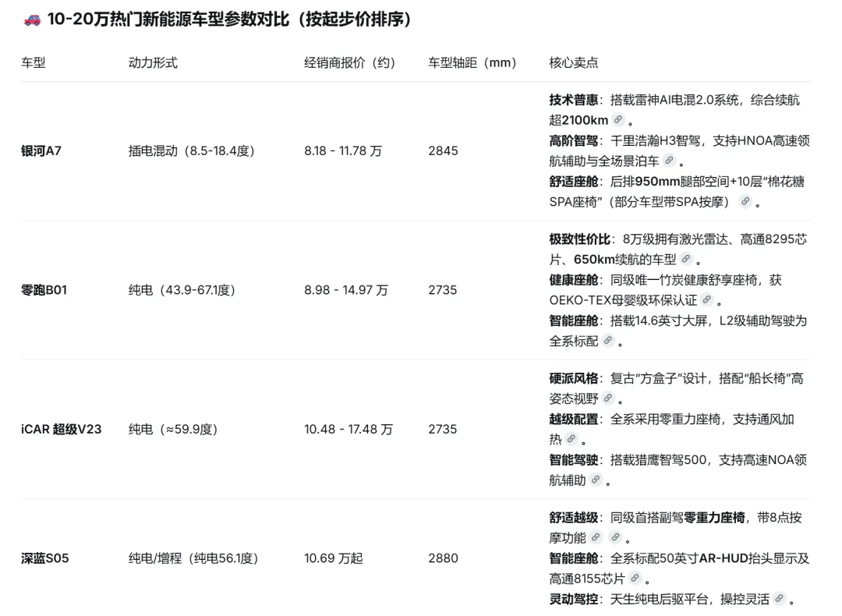
Task: Click the 8.18 - 11.78 万 price
Action: [343, 151]
